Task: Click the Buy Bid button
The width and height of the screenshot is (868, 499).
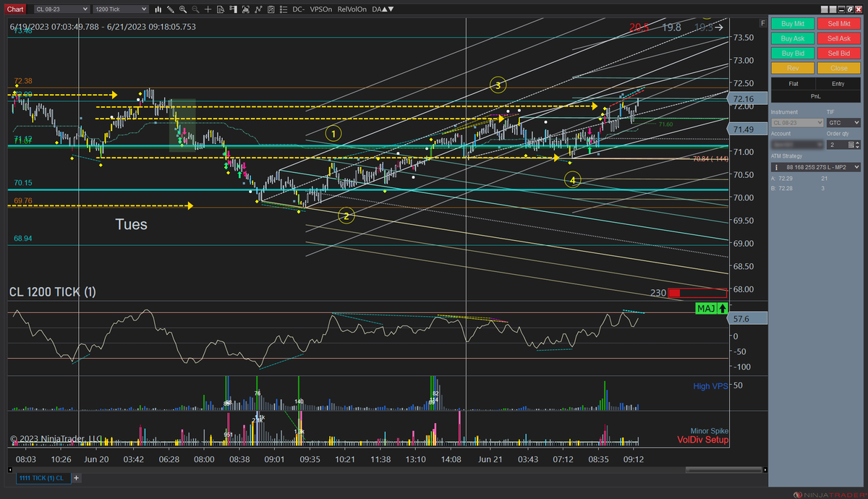Action: (793, 54)
